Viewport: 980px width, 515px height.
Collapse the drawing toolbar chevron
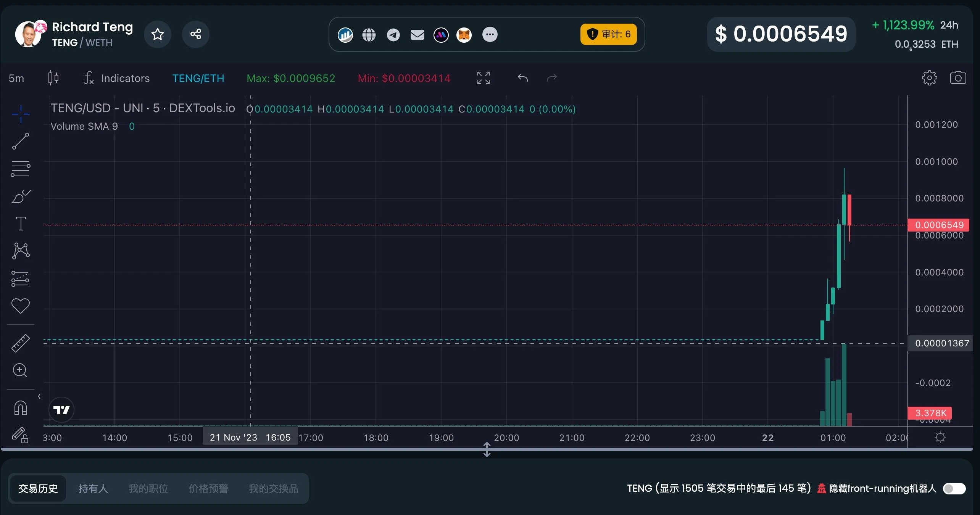point(39,397)
